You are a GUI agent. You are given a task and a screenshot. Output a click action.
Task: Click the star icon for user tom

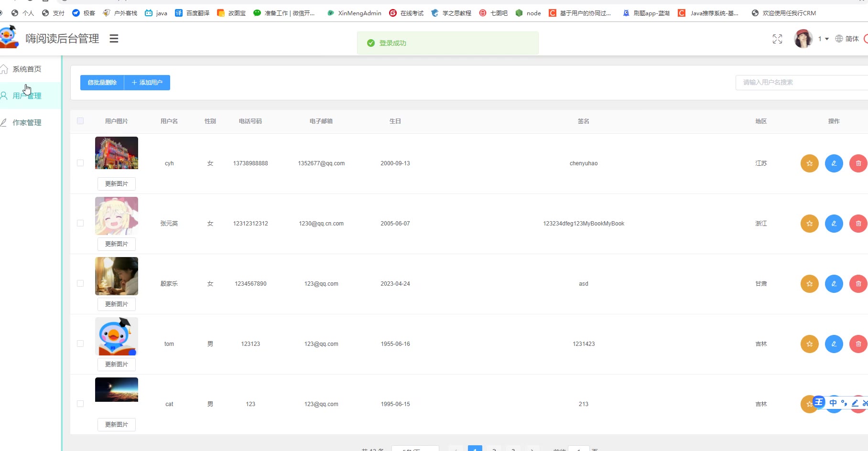(x=809, y=344)
